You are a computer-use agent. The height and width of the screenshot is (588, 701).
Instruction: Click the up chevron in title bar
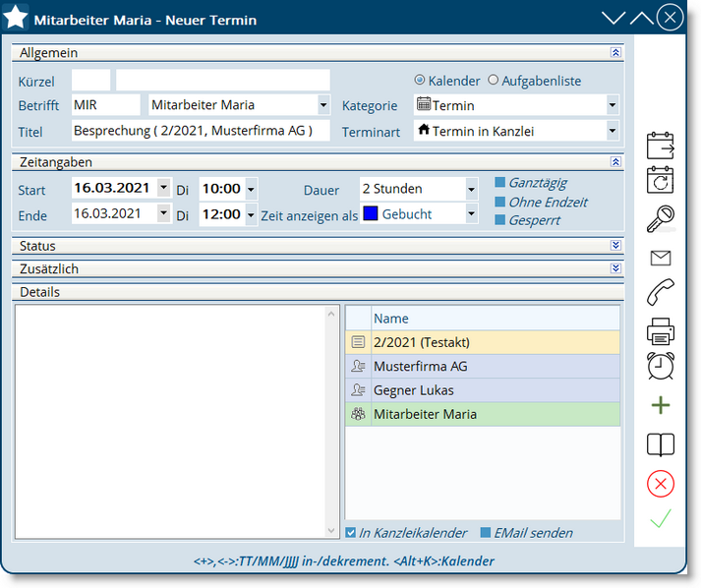point(642,18)
